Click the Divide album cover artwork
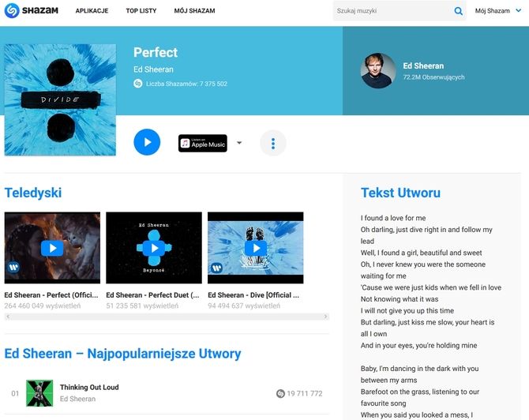This screenshot has height=420, width=529. click(x=60, y=99)
